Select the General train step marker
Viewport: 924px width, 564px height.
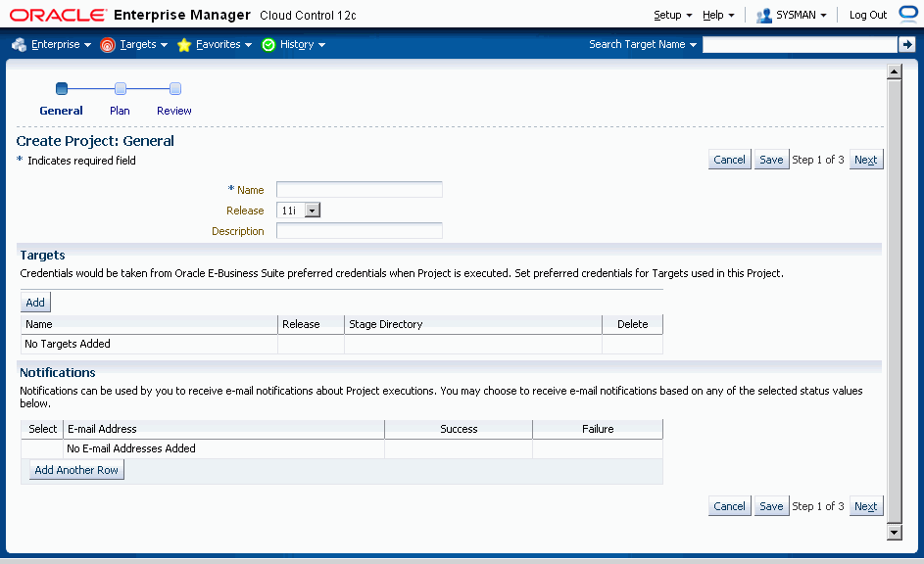(x=62, y=89)
